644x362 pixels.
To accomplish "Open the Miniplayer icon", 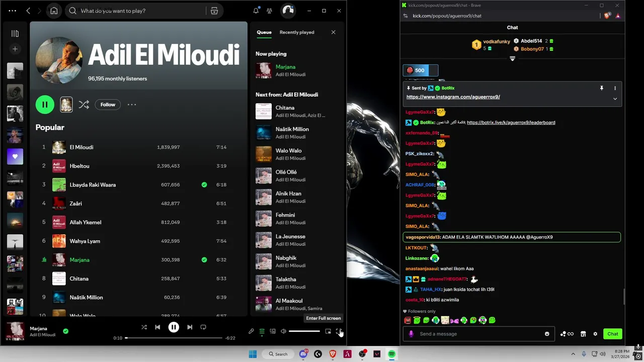I will click(328, 331).
